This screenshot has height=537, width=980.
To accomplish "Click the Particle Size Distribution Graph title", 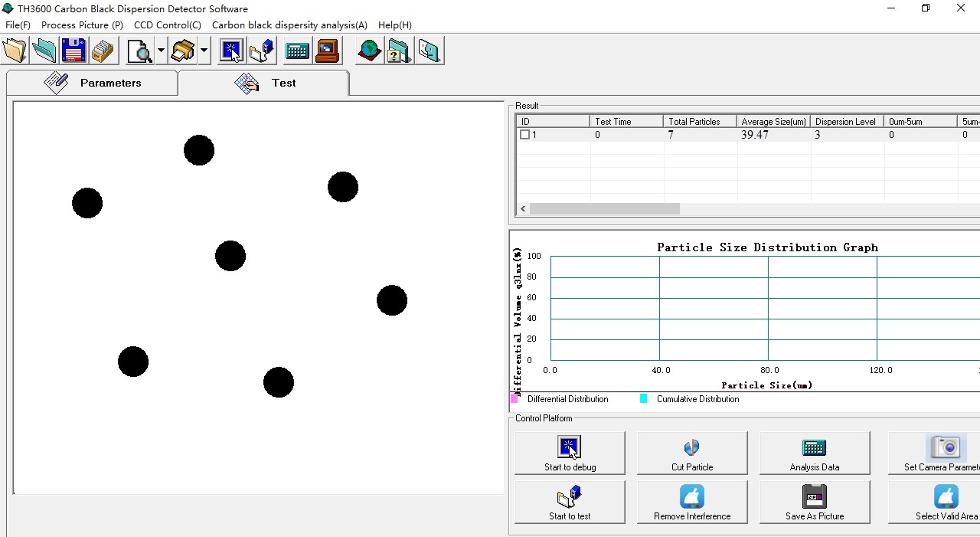I will click(768, 247).
